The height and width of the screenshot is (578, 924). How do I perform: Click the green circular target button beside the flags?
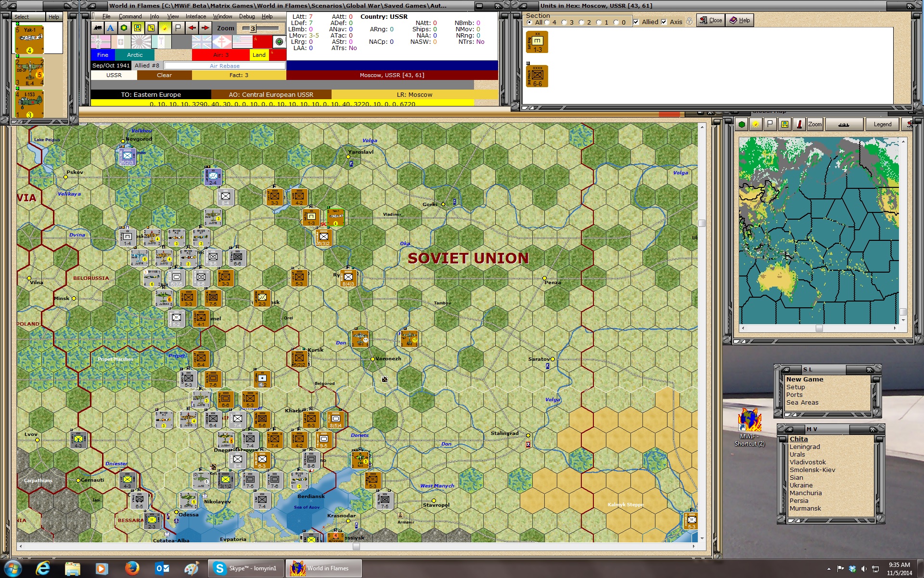point(279,42)
